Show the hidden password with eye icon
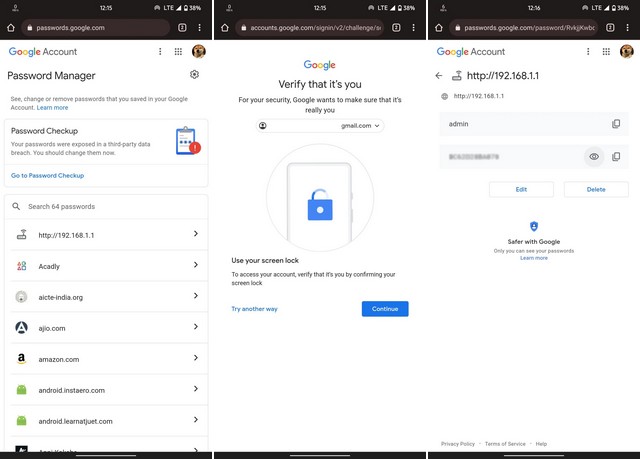Screen dimensions: 640x459 (x=594, y=157)
